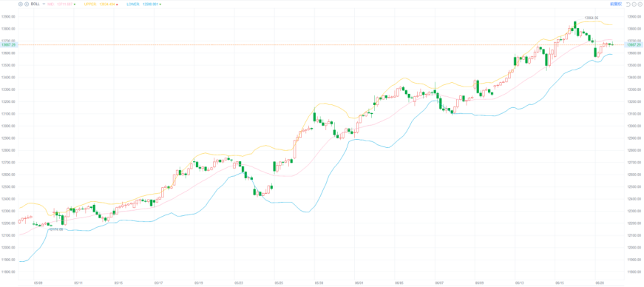Click the 13667.29 price tag on left axis
This screenshot has width=644, height=287.
point(9,44)
